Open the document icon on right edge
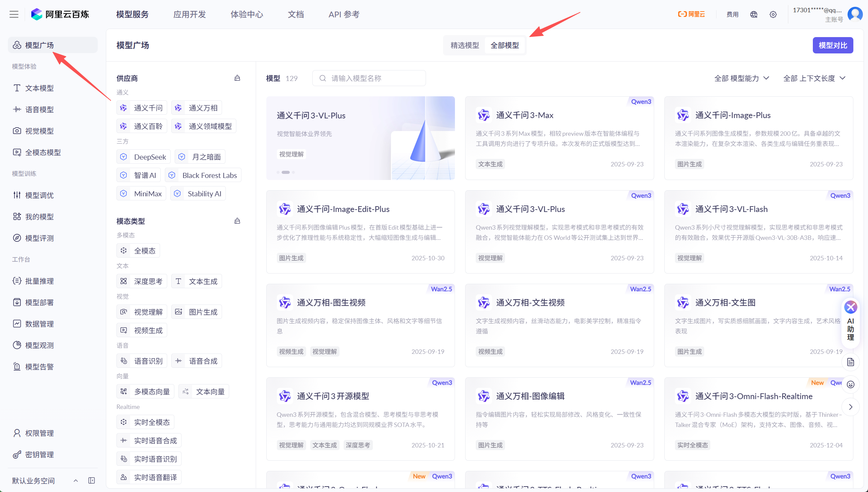The width and height of the screenshot is (868, 492). click(851, 362)
